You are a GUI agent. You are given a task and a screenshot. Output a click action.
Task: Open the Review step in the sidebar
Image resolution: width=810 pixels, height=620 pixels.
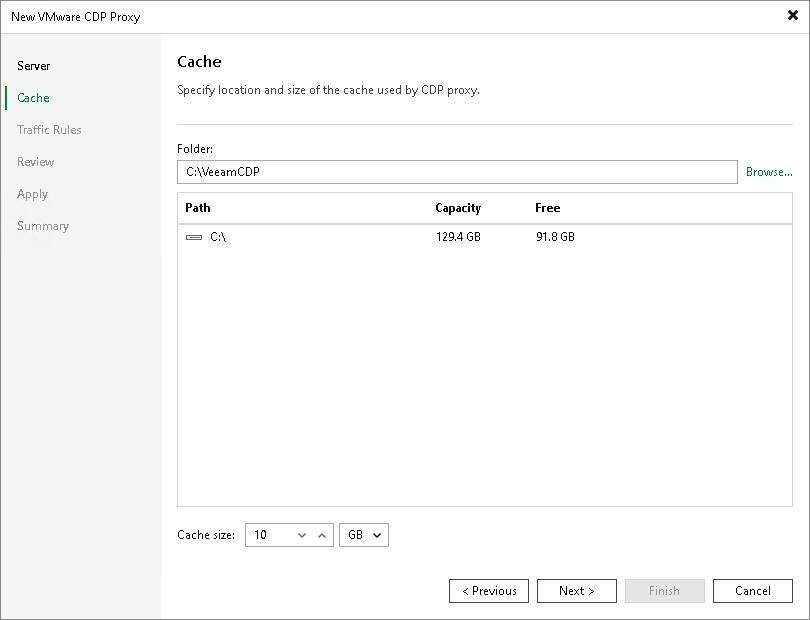click(36, 162)
